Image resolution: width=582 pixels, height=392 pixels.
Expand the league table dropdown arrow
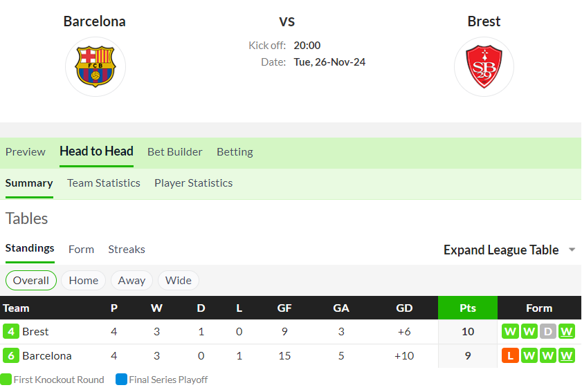(572, 250)
